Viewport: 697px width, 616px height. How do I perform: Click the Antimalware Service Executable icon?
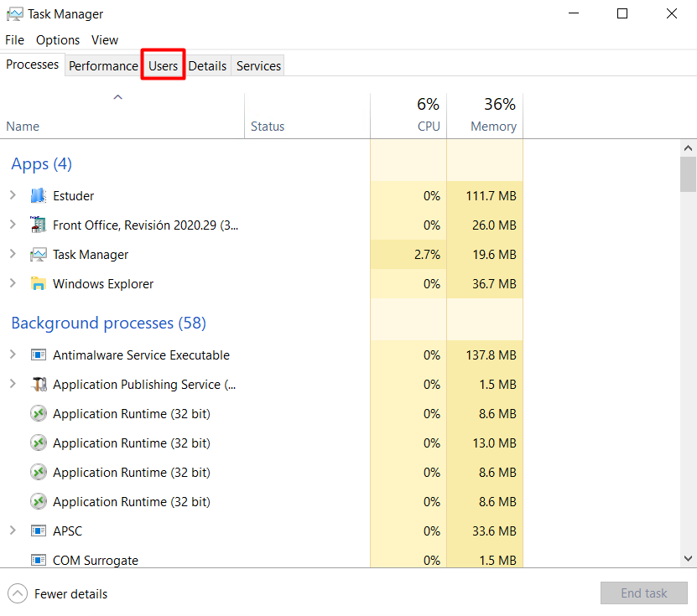[x=39, y=355]
